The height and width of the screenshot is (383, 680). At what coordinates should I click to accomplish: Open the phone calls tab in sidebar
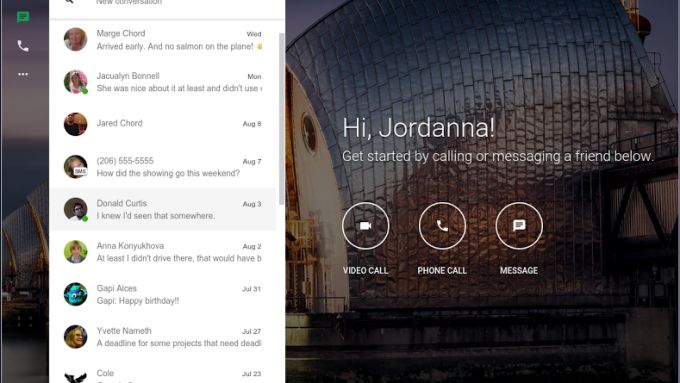click(x=23, y=46)
